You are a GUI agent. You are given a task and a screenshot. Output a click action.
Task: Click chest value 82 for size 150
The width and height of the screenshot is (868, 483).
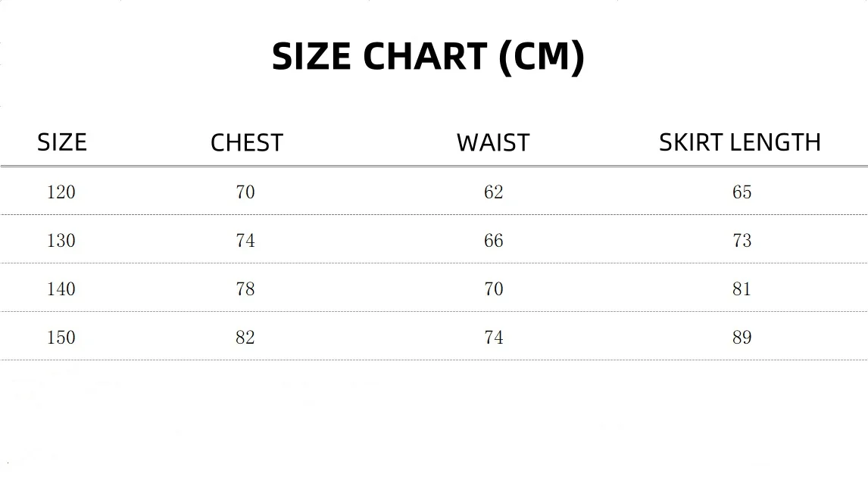click(x=245, y=337)
